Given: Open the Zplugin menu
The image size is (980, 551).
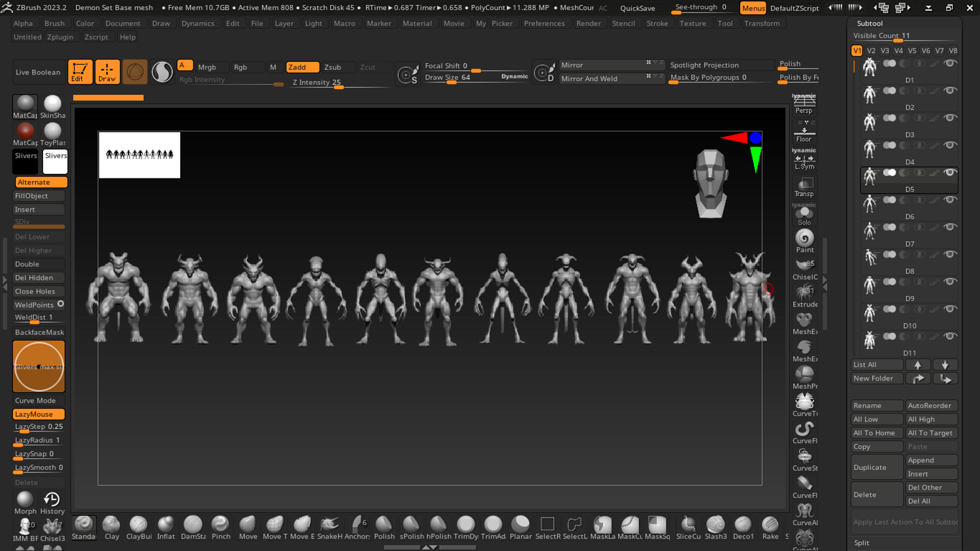Looking at the screenshot, I should tap(60, 37).
